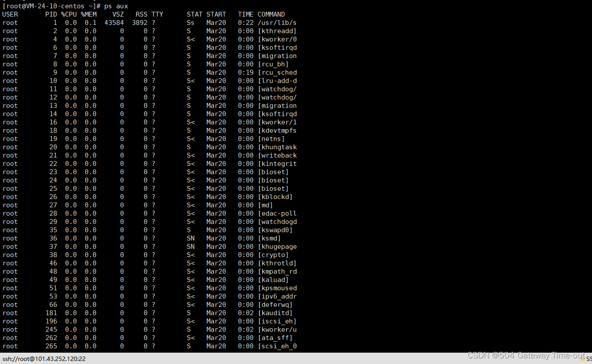The height and width of the screenshot is (364, 592).
Task: Click the RSS column header
Action: (141, 14)
